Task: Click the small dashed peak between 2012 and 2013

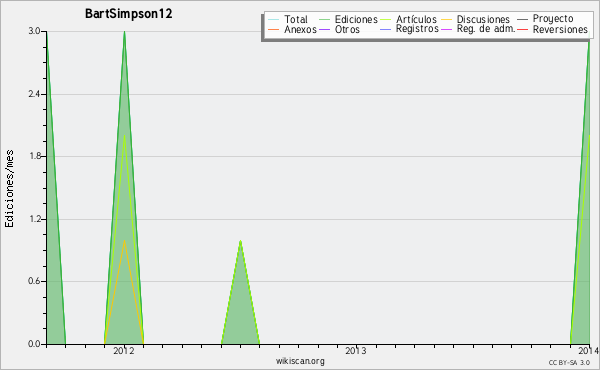Action: 240,292
